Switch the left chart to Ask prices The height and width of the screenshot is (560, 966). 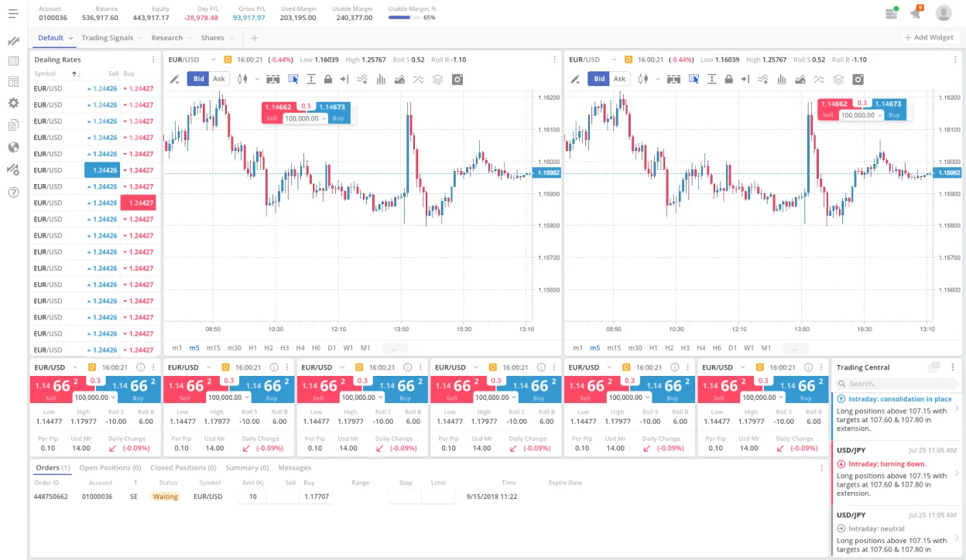click(x=219, y=78)
